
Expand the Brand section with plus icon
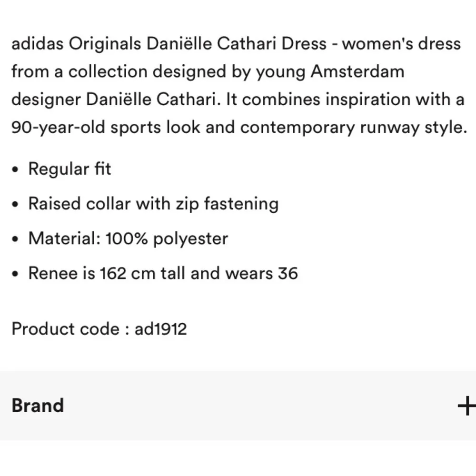pyautogui.click(x=465, y=405)
